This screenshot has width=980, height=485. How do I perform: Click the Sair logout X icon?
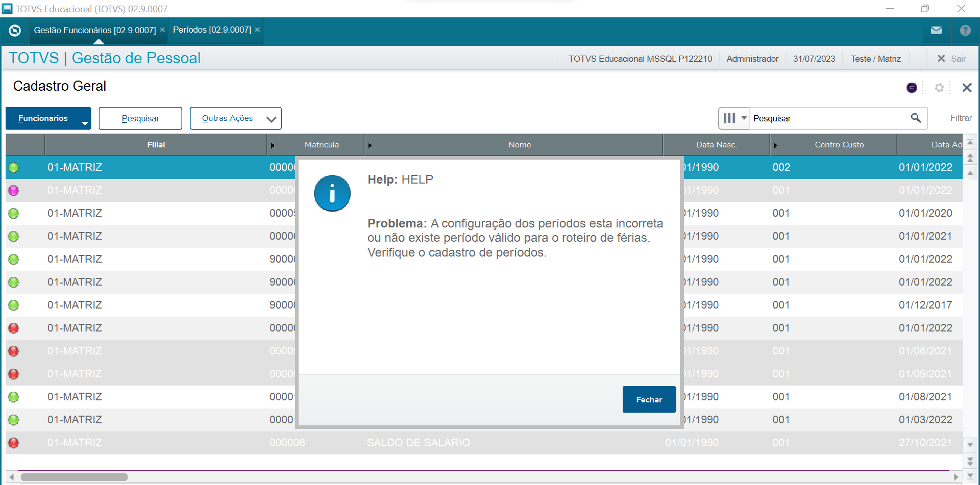point(941,58)
